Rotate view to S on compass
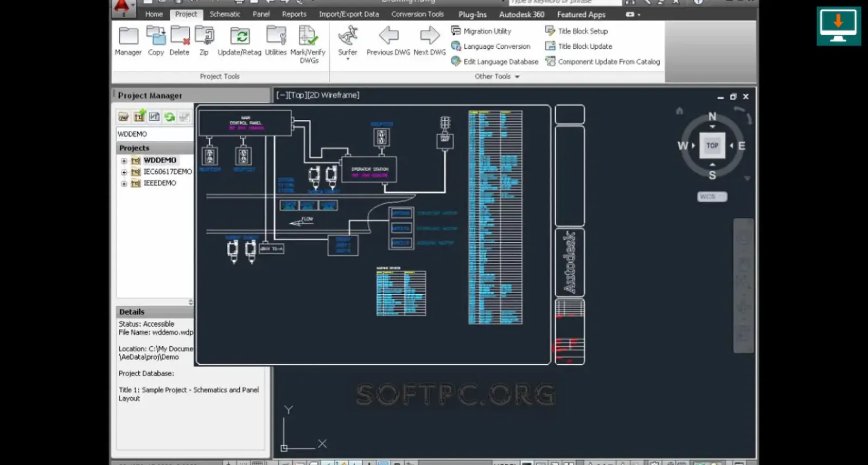Viewport: 868px width, 465px height. [x=712, y=175]
